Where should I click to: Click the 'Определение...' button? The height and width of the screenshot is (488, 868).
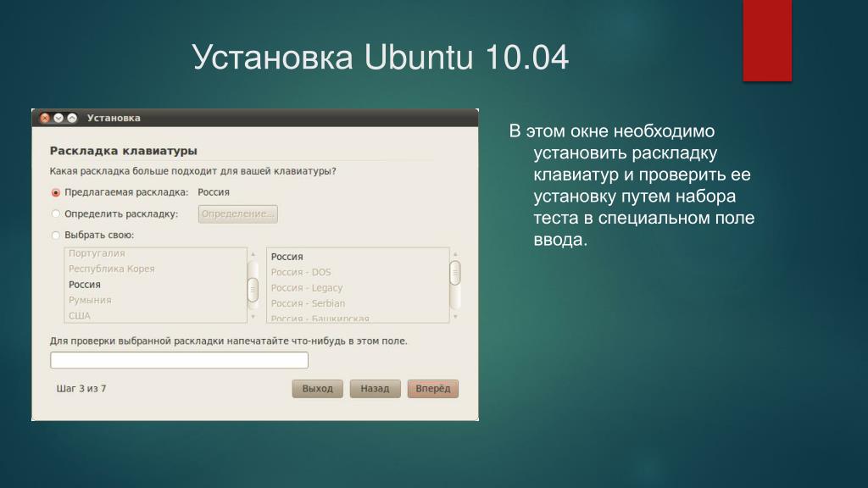click(x=238, y=213)
